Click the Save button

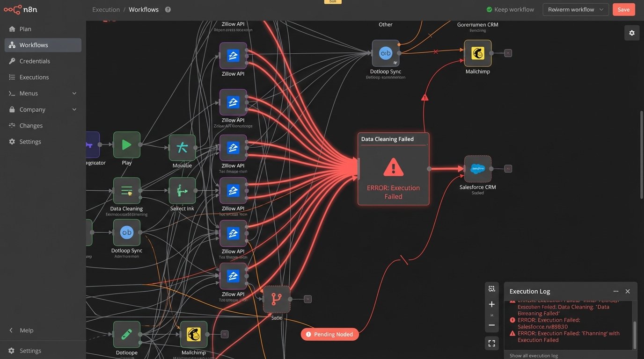click(623, 9)
